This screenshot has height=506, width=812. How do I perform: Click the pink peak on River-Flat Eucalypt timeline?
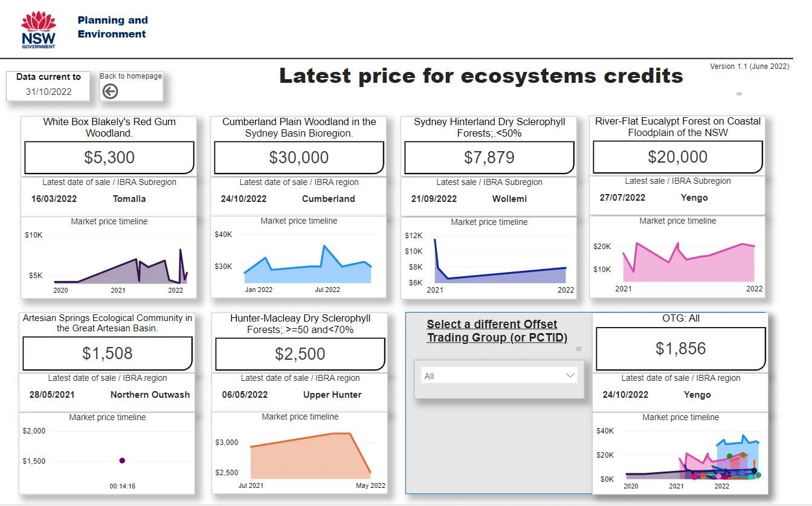click(636, 241)
